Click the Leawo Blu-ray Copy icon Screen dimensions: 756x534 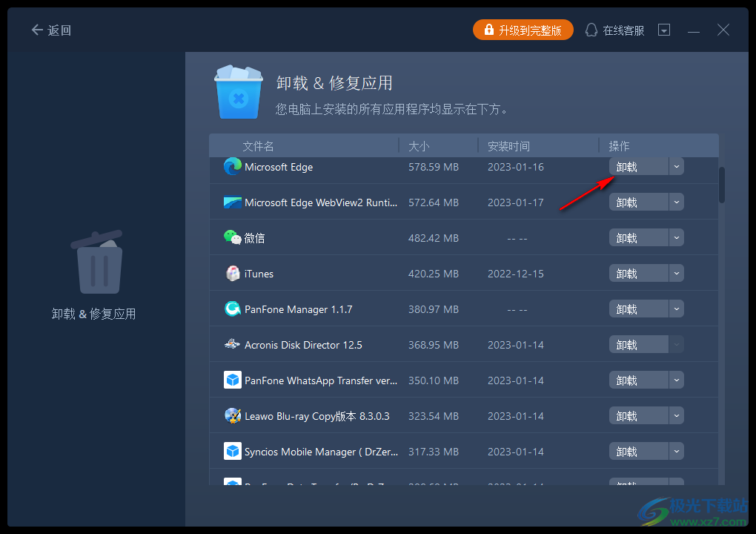click(x=233, y=416)
